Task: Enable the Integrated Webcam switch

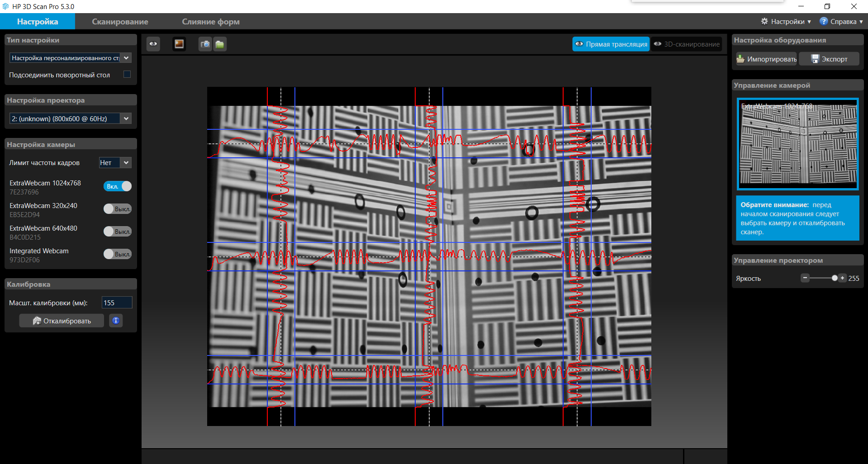Action: [x=118, y=254]
